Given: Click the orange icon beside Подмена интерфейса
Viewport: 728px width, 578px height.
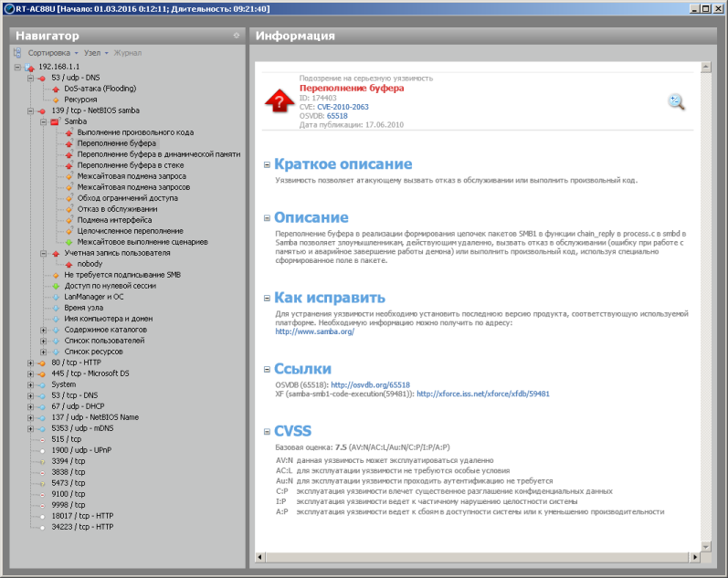Looking at the screenshot, I should tap(69, 221).
